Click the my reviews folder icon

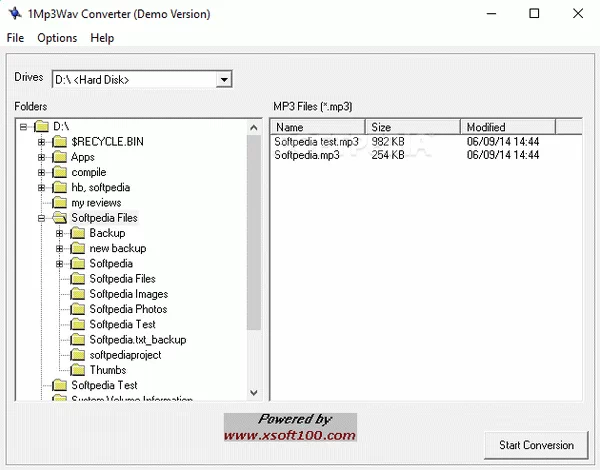click(x=59, y=203)
